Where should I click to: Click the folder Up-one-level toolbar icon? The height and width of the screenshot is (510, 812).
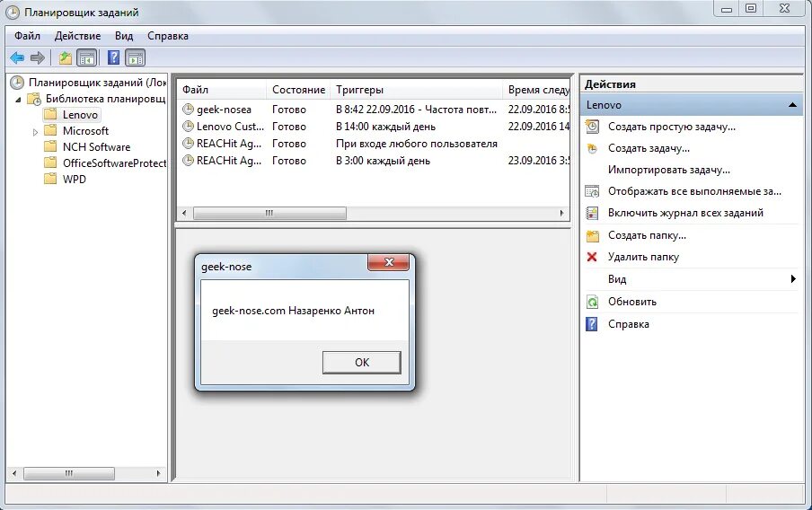pos(66,58)
